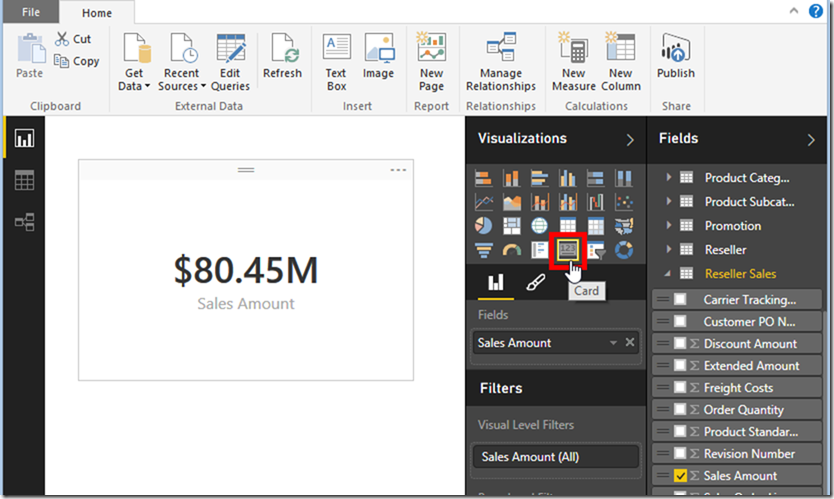
Task: Collapse the Visualizations pane
Action: (630, 139)
